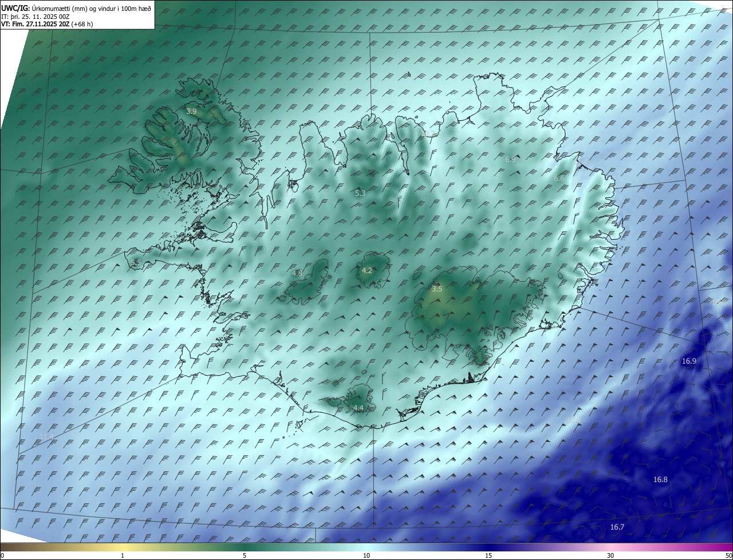Click the 50 label on the color scale
Screen dimensions: 733x560
coord(728,555)
